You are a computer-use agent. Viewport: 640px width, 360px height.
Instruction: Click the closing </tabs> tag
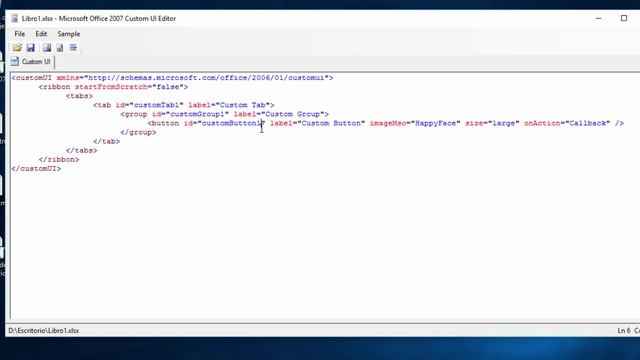point(82,150)
